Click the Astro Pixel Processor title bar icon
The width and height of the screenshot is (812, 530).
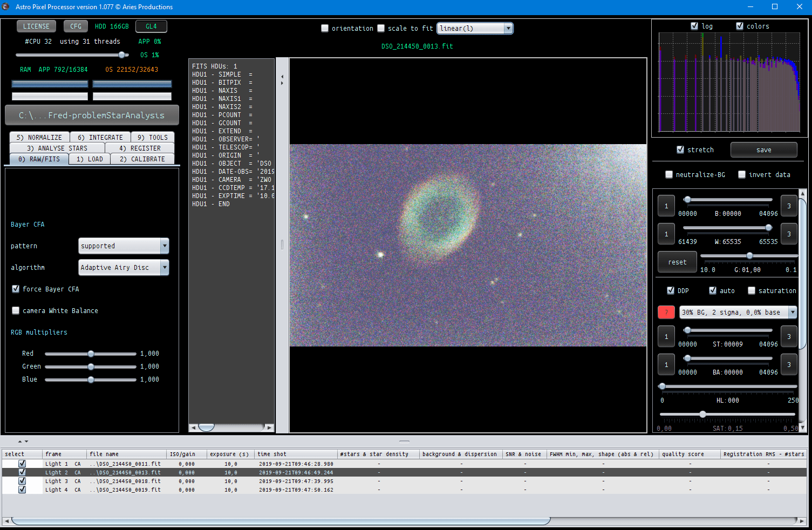(6, 6)
